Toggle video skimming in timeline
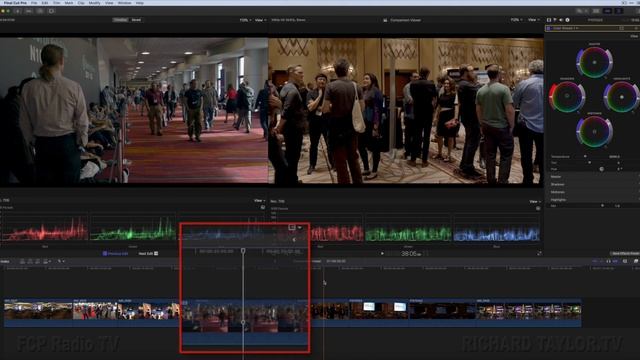Viewport: 640px width, 360px height. [x=594, y=261]
